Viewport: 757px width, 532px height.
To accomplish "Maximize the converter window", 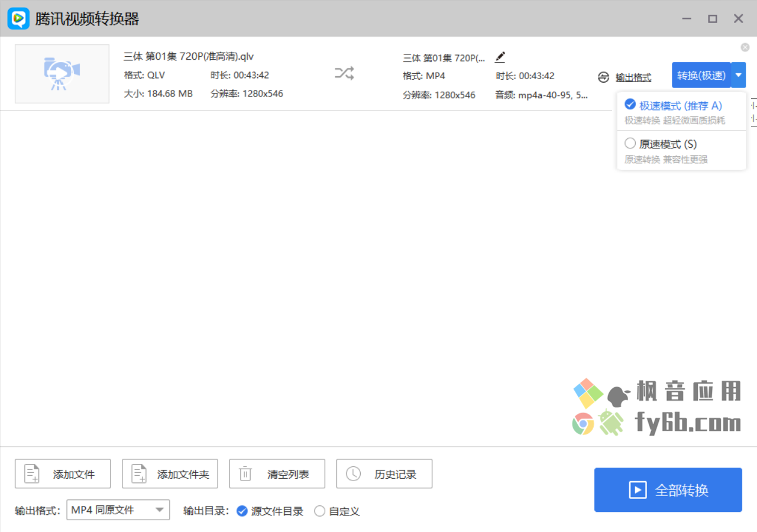I will click(713, 19).
